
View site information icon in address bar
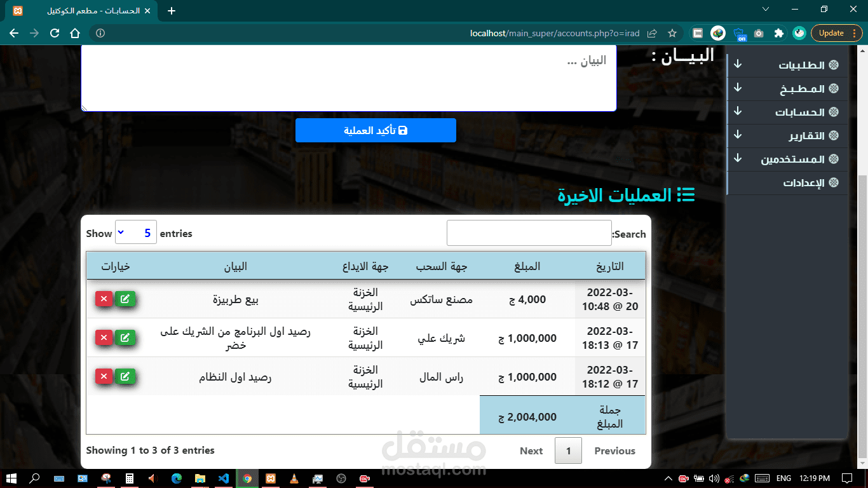(100, 33)
